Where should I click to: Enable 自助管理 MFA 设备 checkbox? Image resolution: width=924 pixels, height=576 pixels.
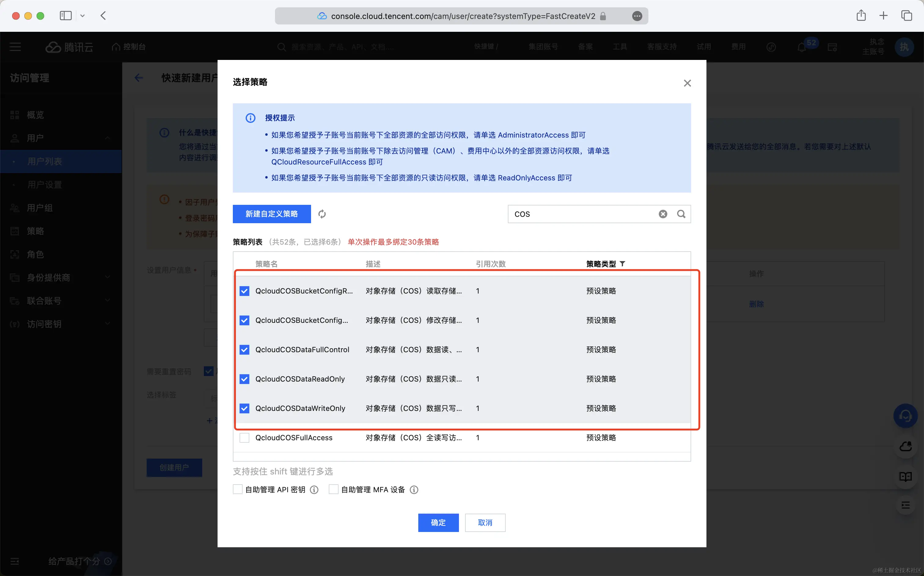tap(333, 489)
